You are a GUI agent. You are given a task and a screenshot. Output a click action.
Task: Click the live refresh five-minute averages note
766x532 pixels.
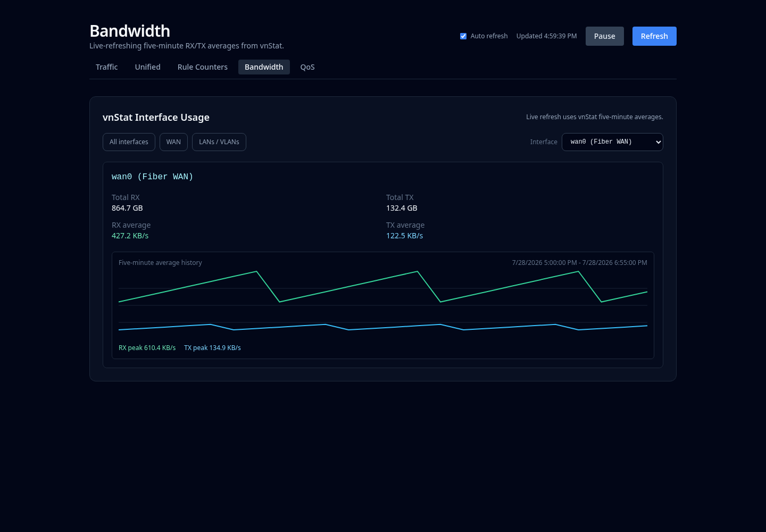click(595, 117)
